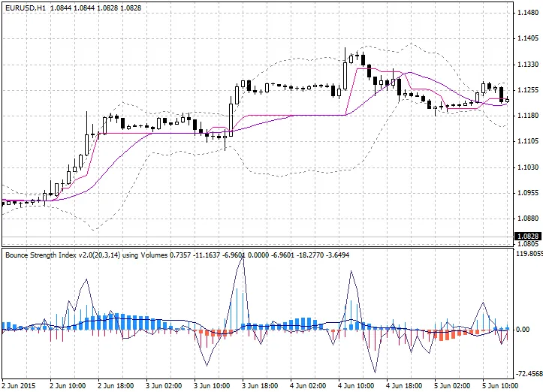Image resolution: width=543 pixels, height=392 pixels.
Task: Click the -72.4568 indicator scale minimum
Action: pyautogui.click(x=529, y=373)
